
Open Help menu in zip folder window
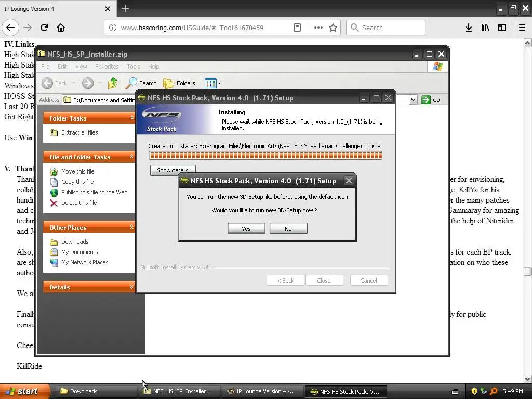[x=153, y=66]
